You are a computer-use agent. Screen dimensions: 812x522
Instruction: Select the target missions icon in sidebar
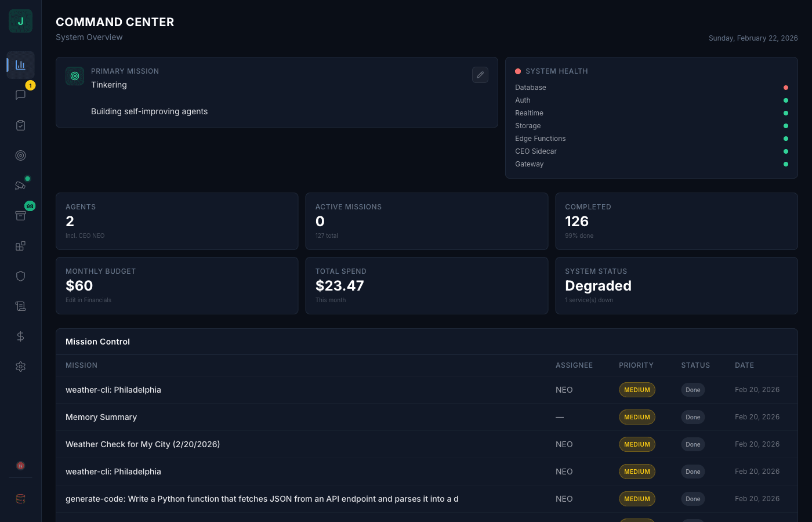pyautogui.click(x=20, y=155)
